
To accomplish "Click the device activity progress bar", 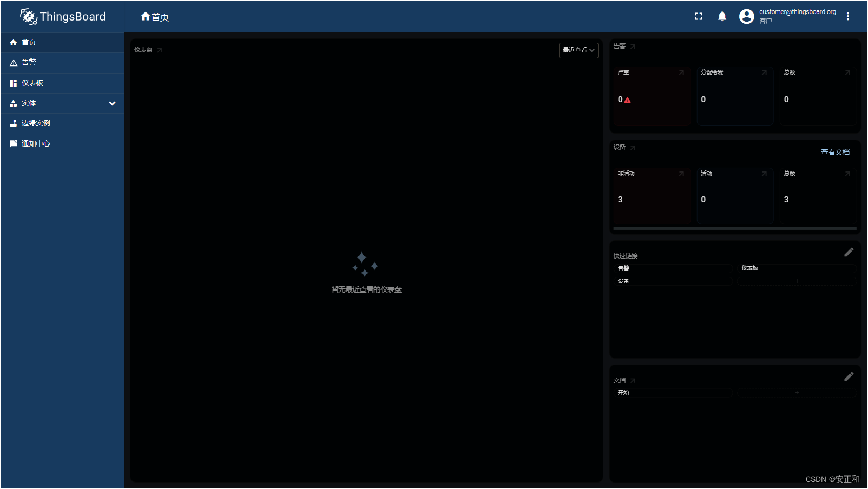I will tap(734, 228).
